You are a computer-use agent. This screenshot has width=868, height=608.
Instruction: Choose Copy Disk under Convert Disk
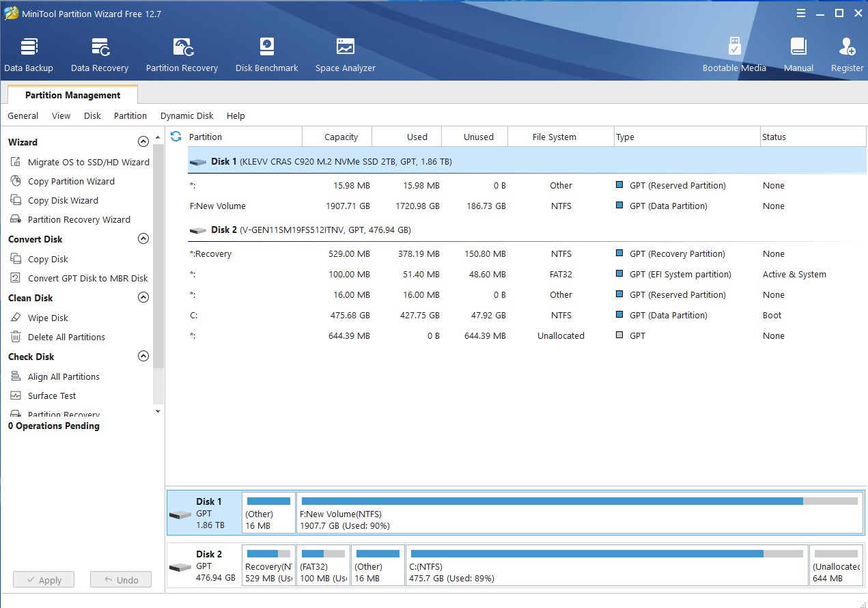pos(40,259)
